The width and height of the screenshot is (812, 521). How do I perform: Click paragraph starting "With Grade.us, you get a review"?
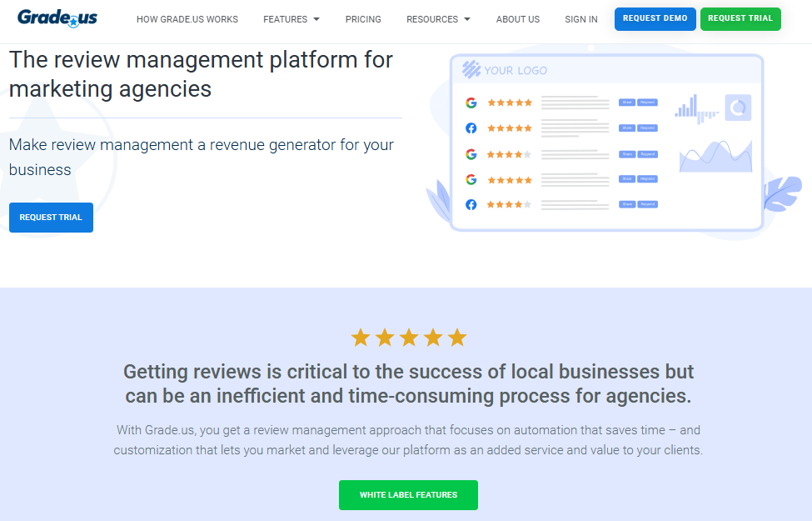(x=408, y=440)
